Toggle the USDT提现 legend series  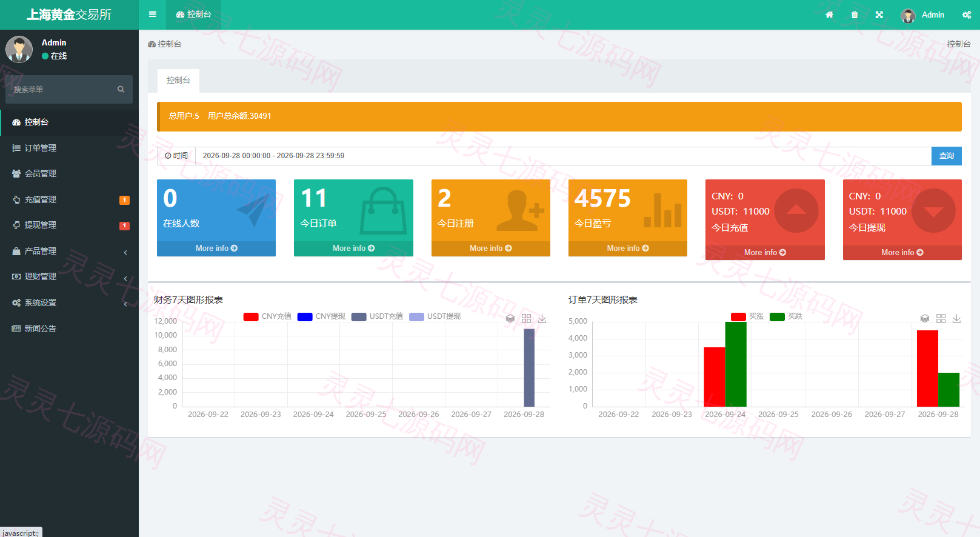[x=435, y=316]
